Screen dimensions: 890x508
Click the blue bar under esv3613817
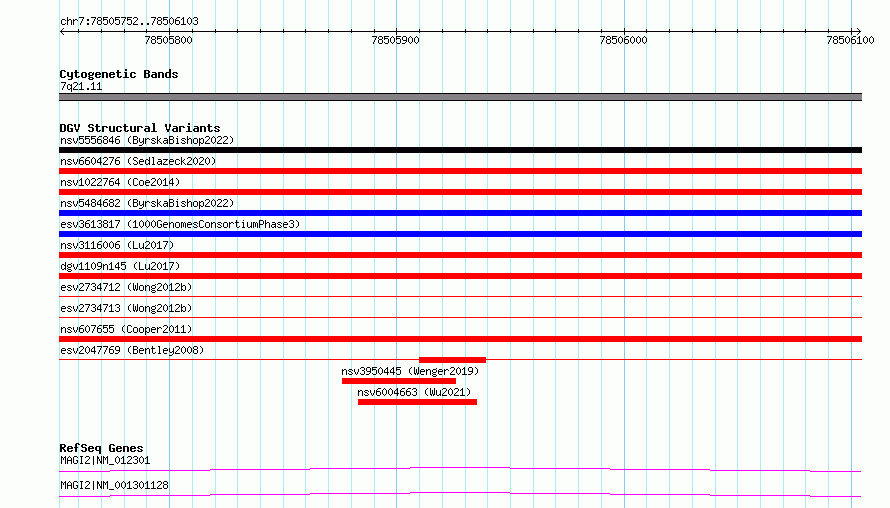click(x=460, y=234)
